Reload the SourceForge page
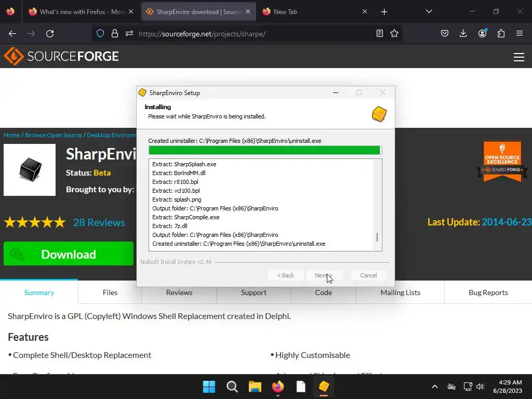This screenshot has height=399, width=532. coord(50,34)
